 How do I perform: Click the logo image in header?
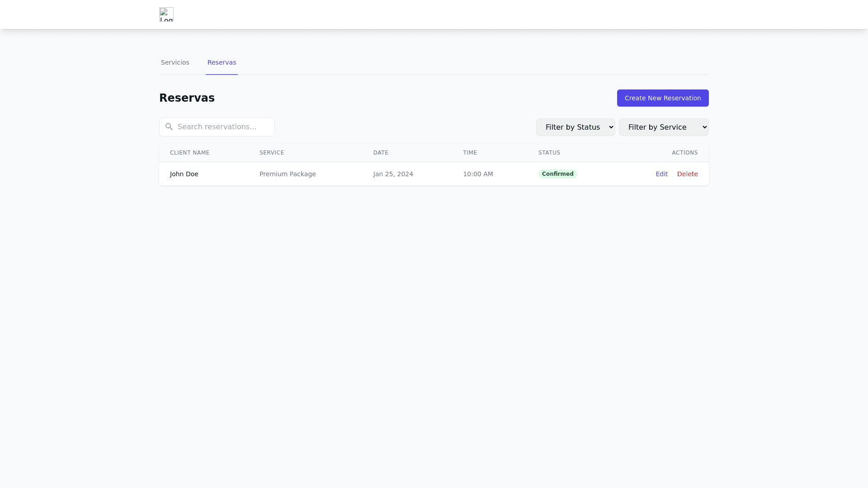166,14
